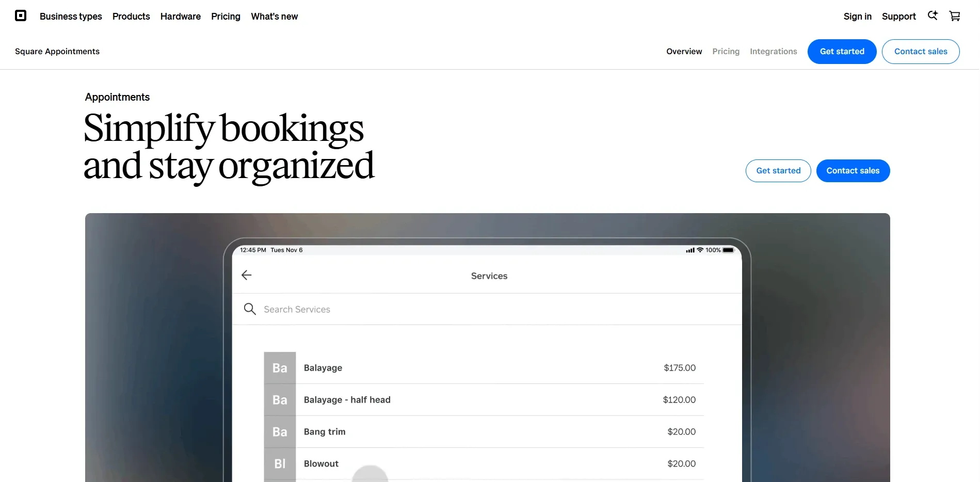Screen dimensions: 980x482
Task: Click outlined Contact sales button in header
Action: click(x=921, y=52)
